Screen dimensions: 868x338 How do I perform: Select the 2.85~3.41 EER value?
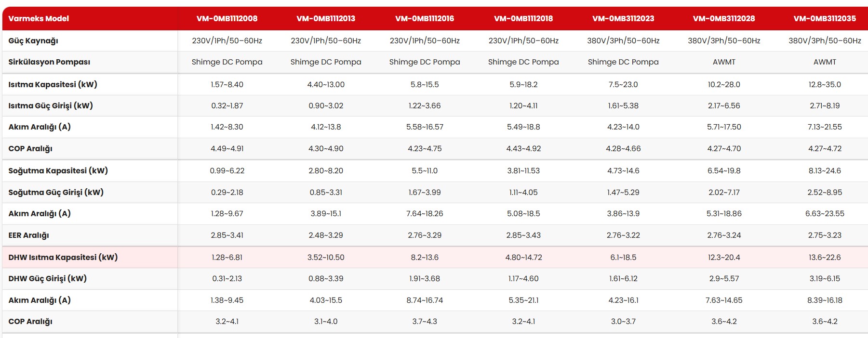coord(227,235)
